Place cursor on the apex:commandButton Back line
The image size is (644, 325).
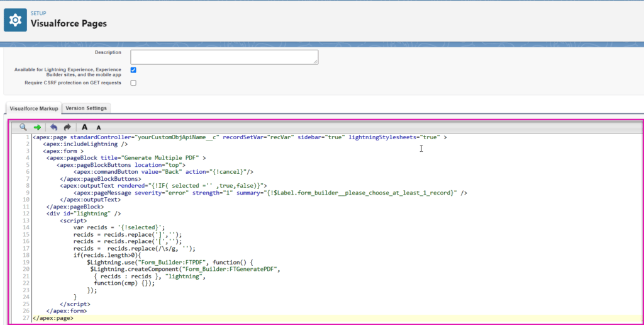(x=164, y=171)
